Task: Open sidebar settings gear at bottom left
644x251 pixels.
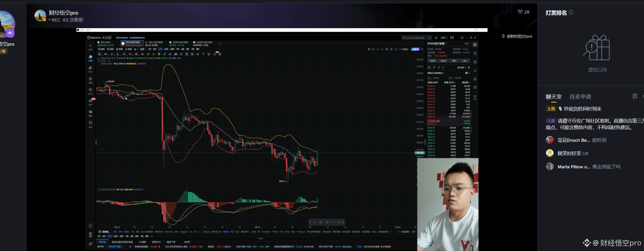Action: (x=90, y=244)
